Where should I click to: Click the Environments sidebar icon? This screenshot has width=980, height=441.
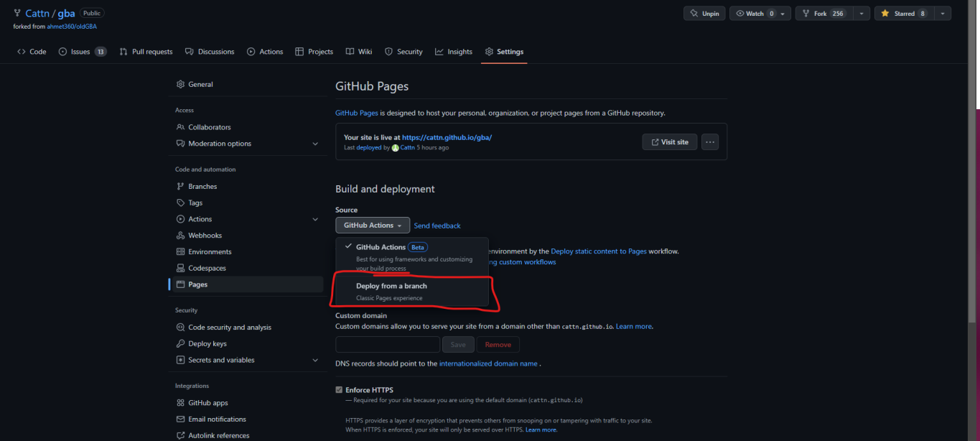[181, 251]
